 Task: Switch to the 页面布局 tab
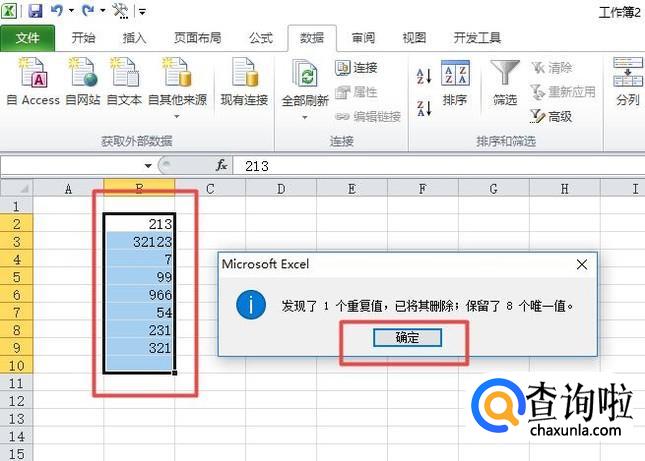(x=197, y=38)
